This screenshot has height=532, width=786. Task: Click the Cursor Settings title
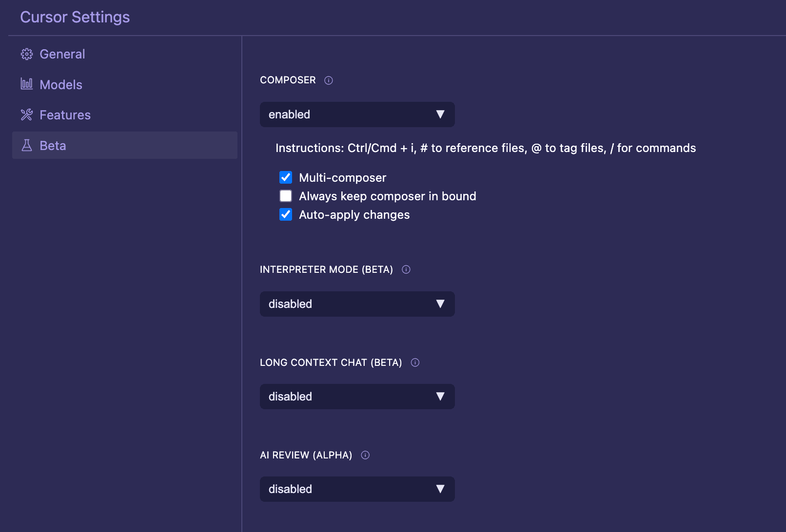tap(75, 17)
